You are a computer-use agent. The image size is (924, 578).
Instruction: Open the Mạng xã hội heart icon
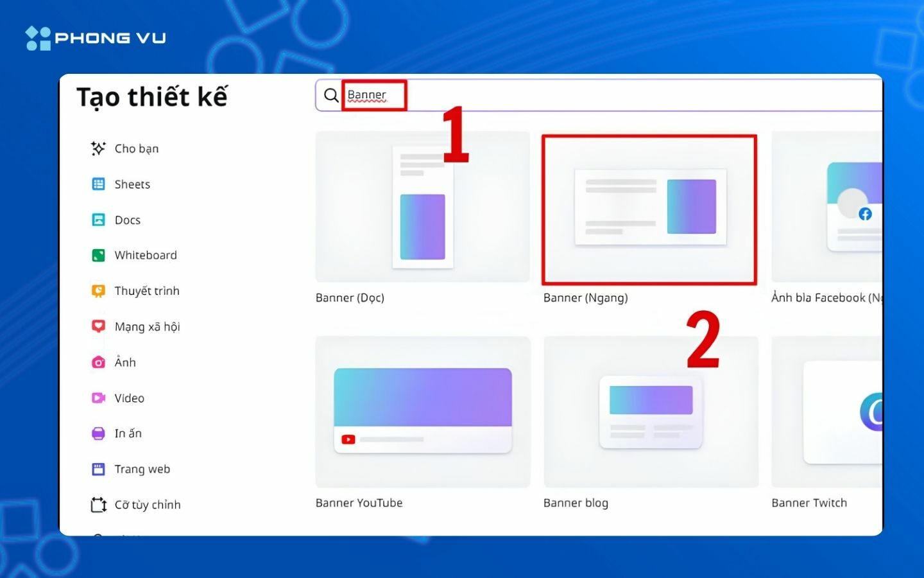pyautogui.click(x=98, y=326)
